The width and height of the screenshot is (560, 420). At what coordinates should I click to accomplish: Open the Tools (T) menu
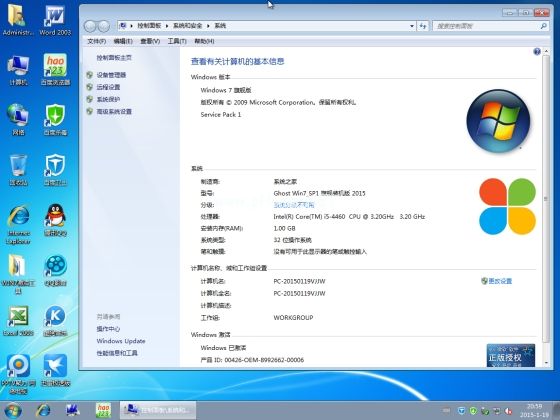(177, 41)
